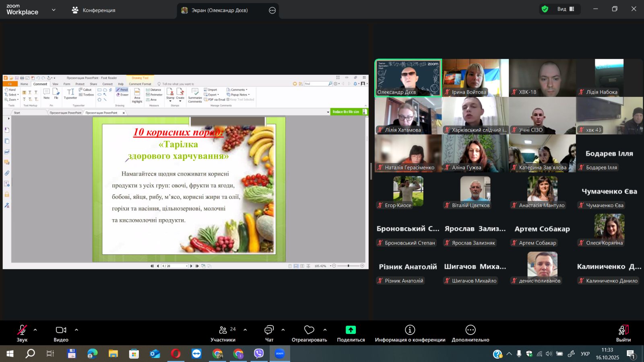Viewport: 644px width, 362px height.
Task: Select the Экран (Олександр Дєєв) tab
Action: click(x=219, y=10)
